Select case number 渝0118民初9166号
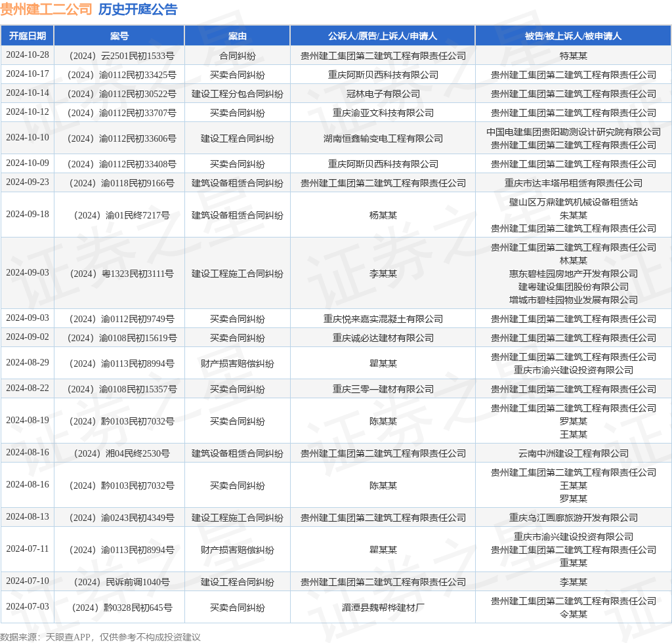This screenshot has height=643, width=672. 121,183
